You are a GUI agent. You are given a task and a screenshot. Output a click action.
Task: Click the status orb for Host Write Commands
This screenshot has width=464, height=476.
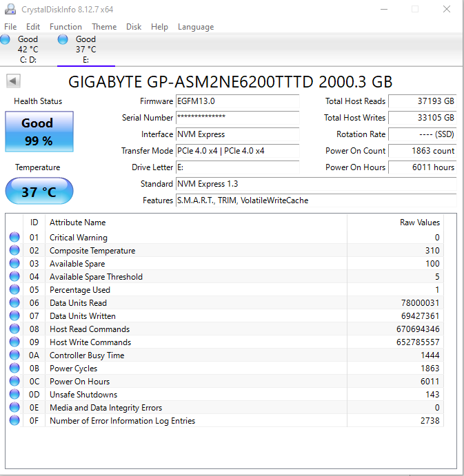coord(14,342)
